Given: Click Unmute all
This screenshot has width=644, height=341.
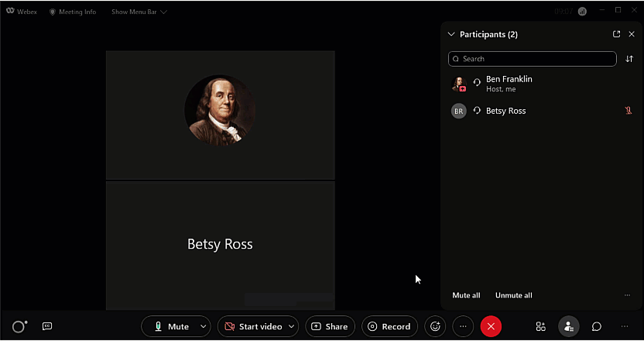Looking at the screenshot, I should tap(514, 295).
